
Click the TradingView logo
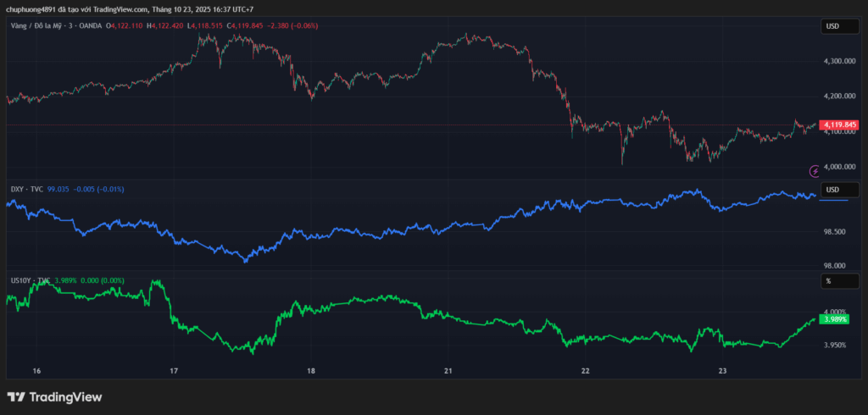(54, 396)
